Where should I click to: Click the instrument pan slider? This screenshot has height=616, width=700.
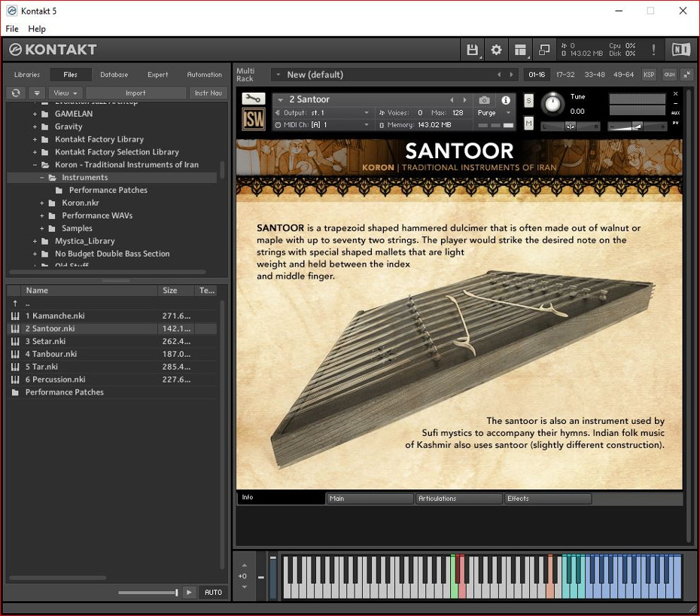point(571,127)
